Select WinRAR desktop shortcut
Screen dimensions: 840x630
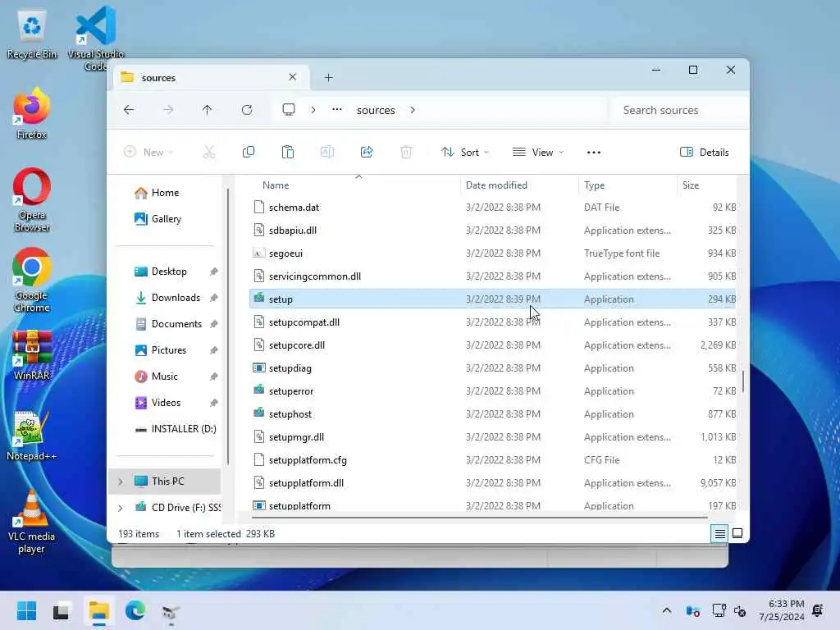click(32, 354)
